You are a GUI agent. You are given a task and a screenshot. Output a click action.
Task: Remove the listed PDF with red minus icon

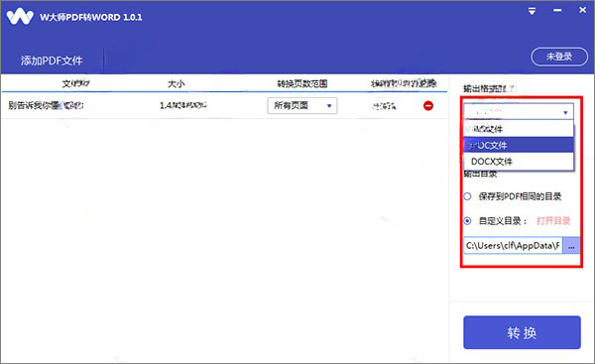click(x=428, y=105)
